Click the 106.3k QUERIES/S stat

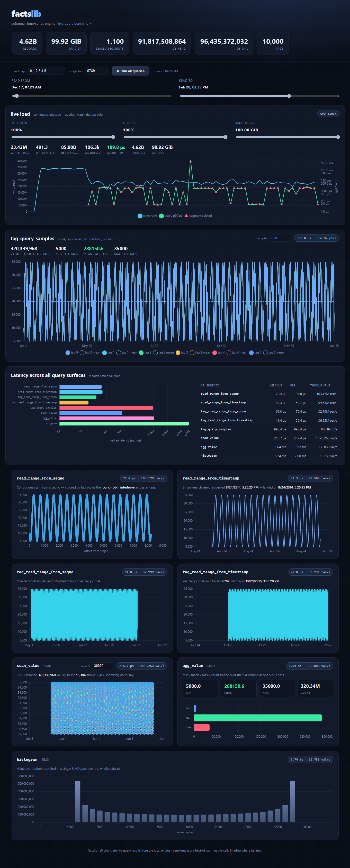point(92,150)
